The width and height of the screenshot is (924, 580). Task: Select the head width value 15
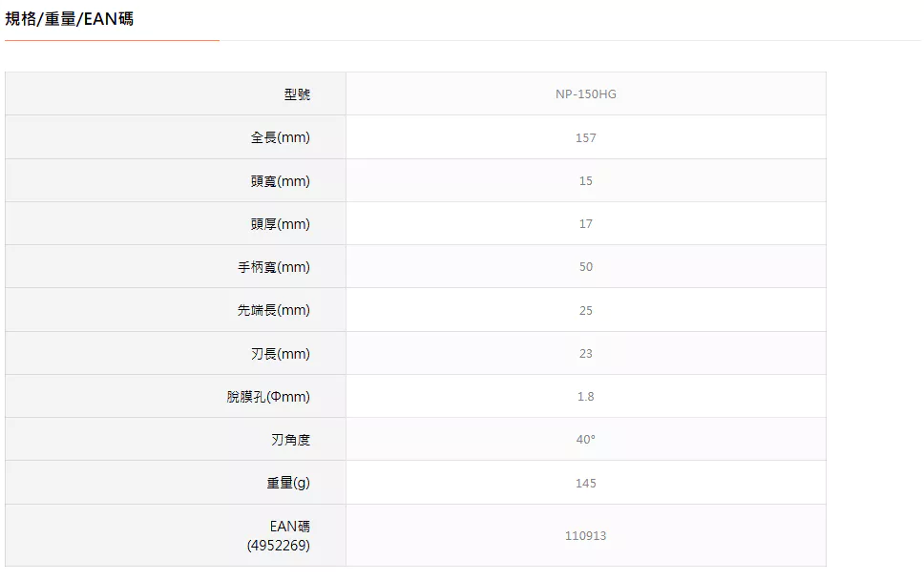[x=586, y=180]
